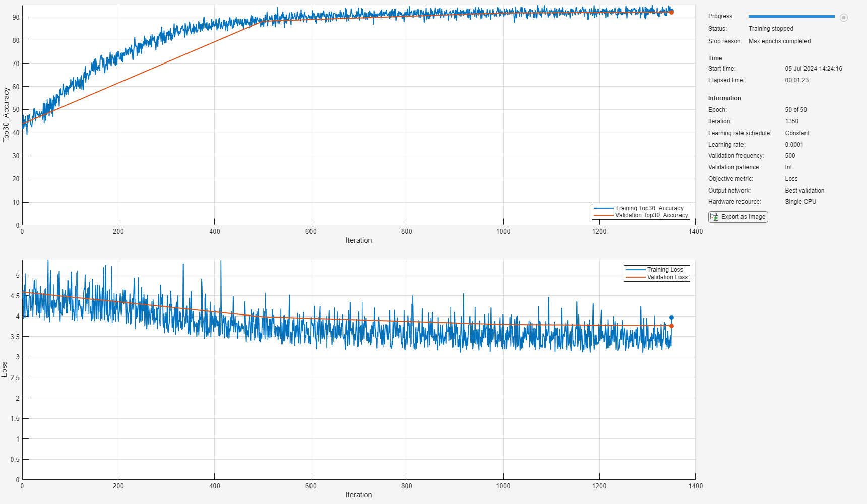Click the Epoch value '50 of 50'
The width and height of the screenshot is (867, 504).
795,110
